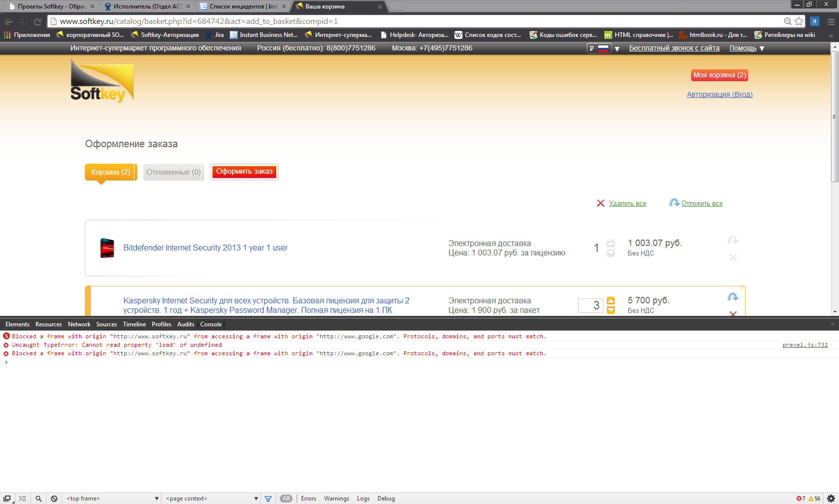Viewport: 839px width, 504px height.
Task: Open the prevel.js:732 source link
Action: 805,345
